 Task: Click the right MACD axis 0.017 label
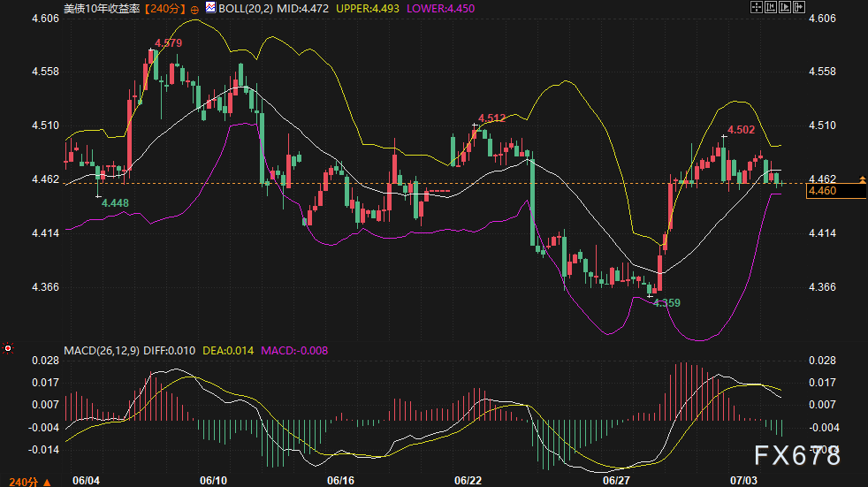coord(822,383)
